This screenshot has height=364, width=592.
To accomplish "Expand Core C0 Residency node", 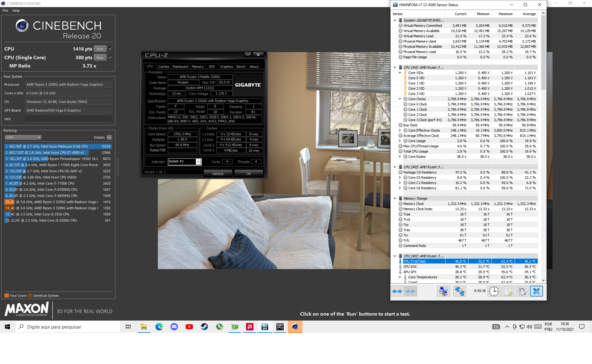I will pyautogui.click(x=400, y=178).
